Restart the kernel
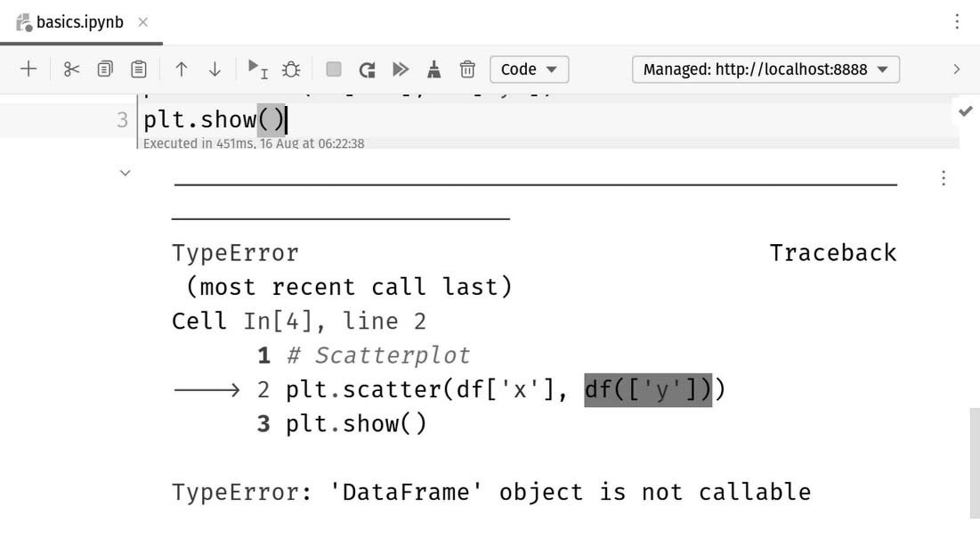 pyautogui.click(x=366, y=69)
